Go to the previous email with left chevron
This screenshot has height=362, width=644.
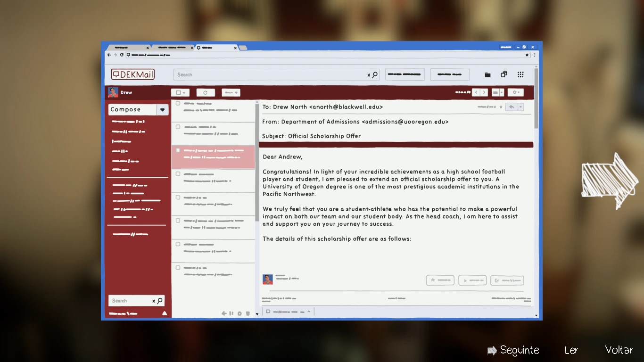[x=476, y=92]
